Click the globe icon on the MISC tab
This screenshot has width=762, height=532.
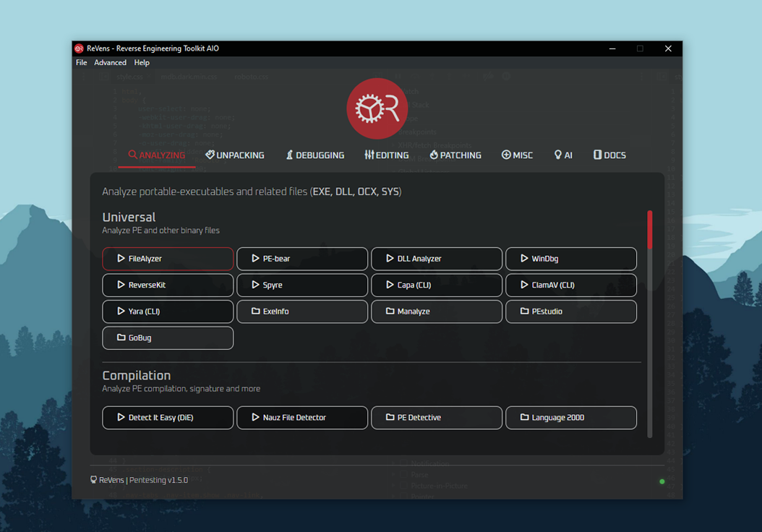(x=506, y=155)
